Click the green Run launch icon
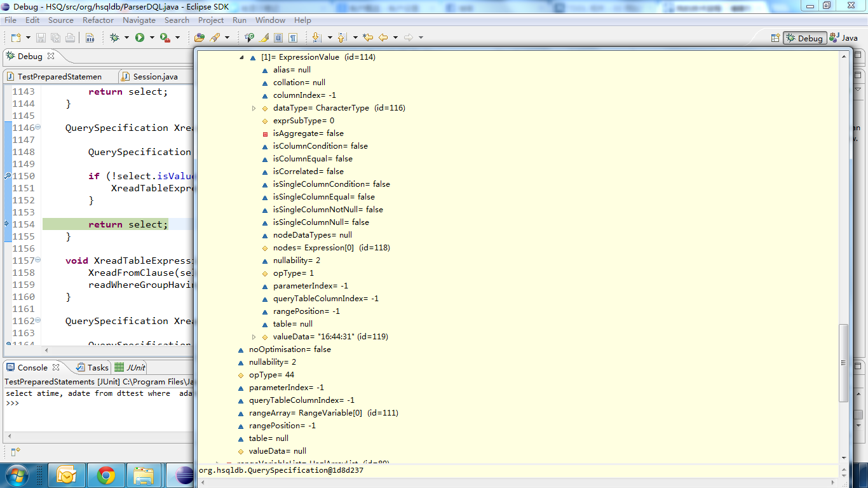868x488 pixels. tap(139, 38)
